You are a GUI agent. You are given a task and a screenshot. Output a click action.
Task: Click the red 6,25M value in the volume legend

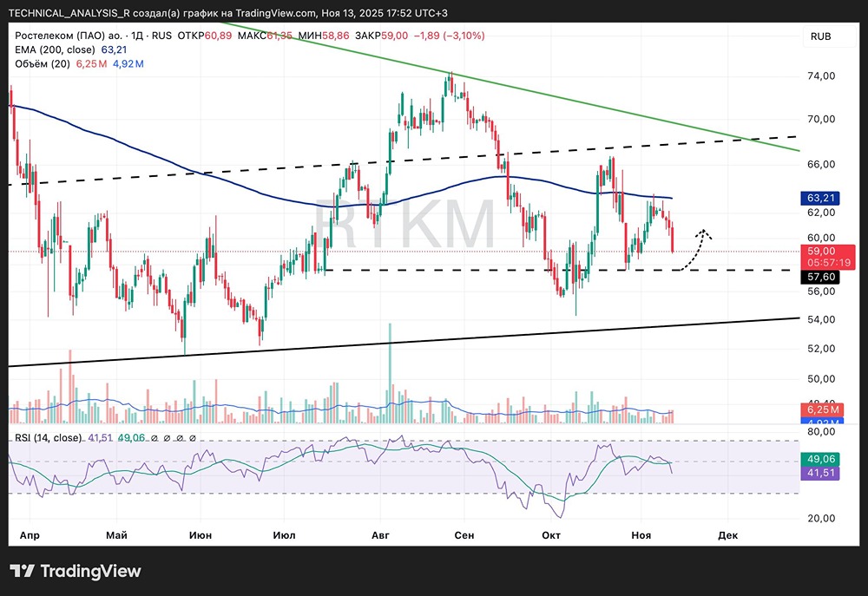coord(92,63)
